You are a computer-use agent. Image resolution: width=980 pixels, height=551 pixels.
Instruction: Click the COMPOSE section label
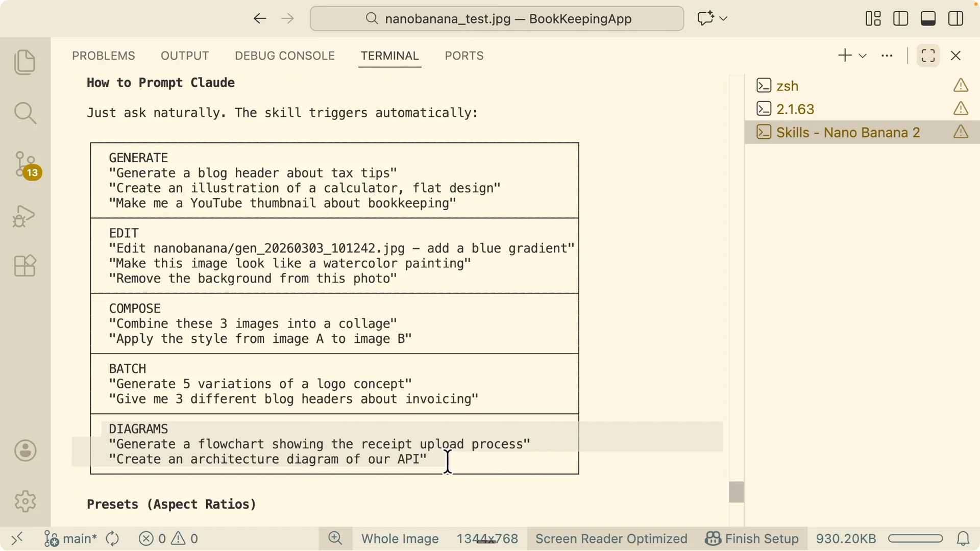click(x=135, y=309)
